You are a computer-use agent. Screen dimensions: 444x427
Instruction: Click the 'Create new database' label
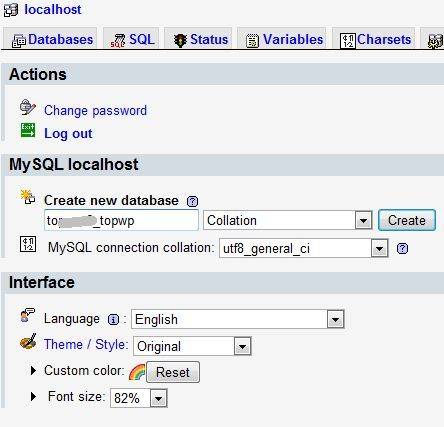pyautogui.click(x=111, y=201)
